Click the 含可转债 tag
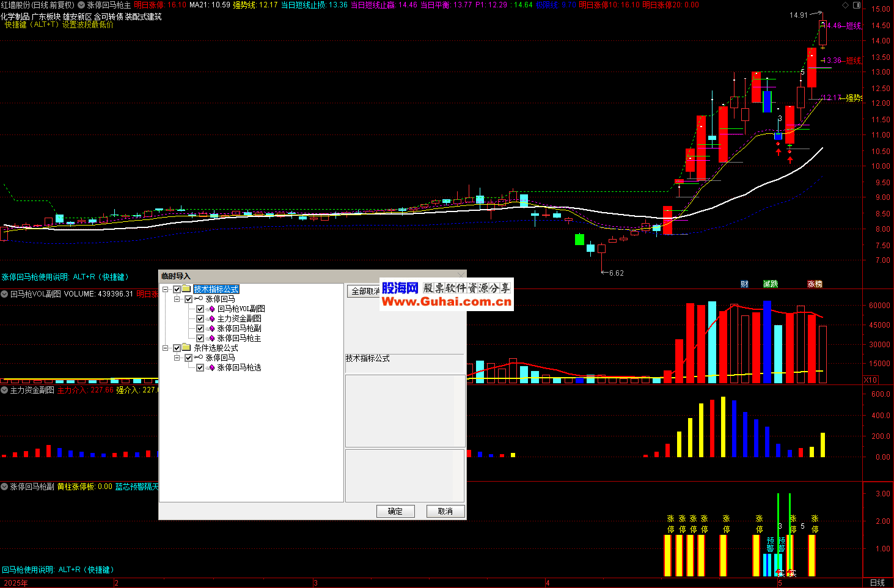Viewport: 894px width, 588px height. (108, 17)
